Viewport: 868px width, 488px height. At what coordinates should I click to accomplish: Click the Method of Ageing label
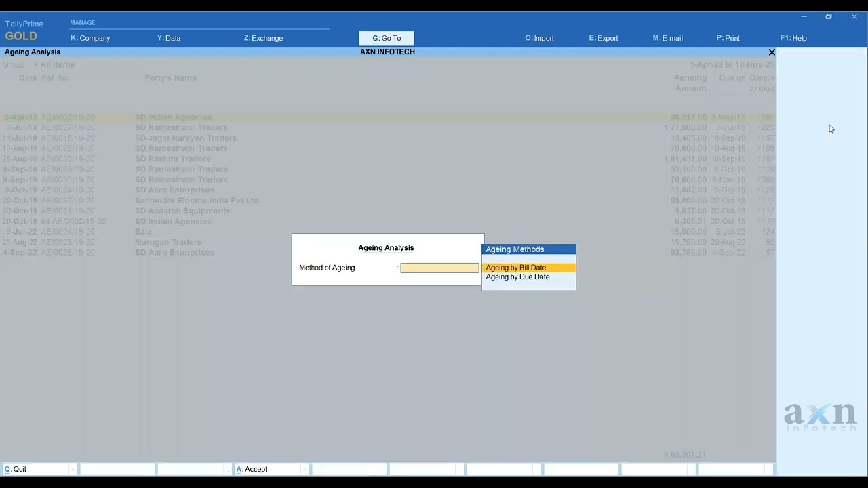pyautogui.click(x=327, y=268)
